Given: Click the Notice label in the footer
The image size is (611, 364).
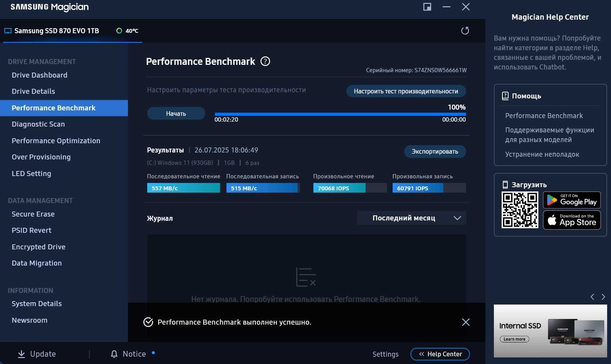Looking at the screenshot, I should click(x=134, y=354).
